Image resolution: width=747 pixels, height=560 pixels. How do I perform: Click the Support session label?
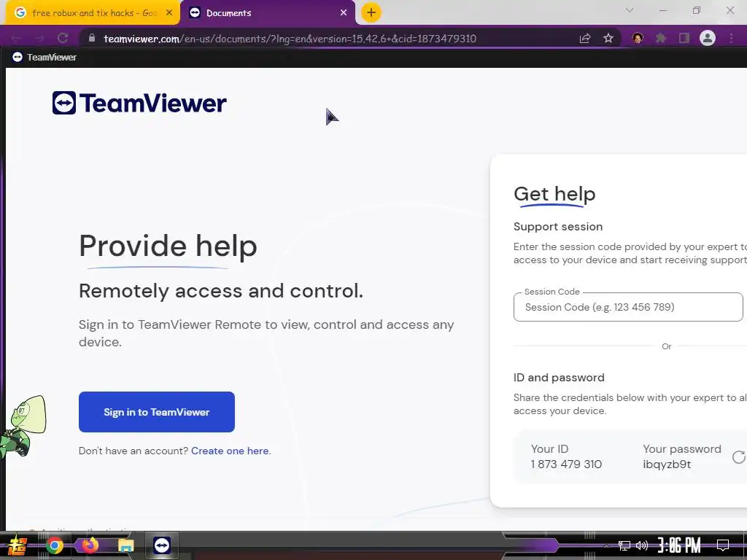click(x=558, y=227)
